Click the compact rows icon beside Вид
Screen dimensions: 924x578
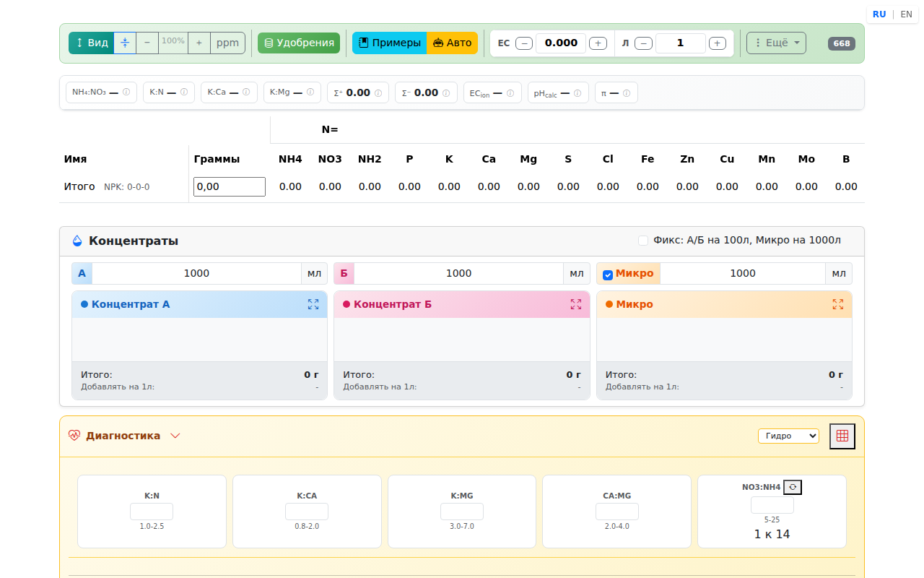point(125,43)
